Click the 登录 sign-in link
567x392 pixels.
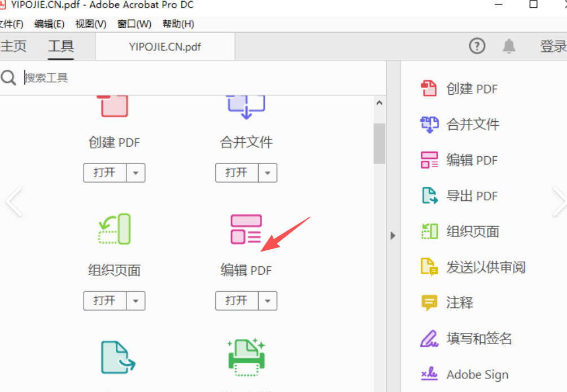[x=553, y=46]
